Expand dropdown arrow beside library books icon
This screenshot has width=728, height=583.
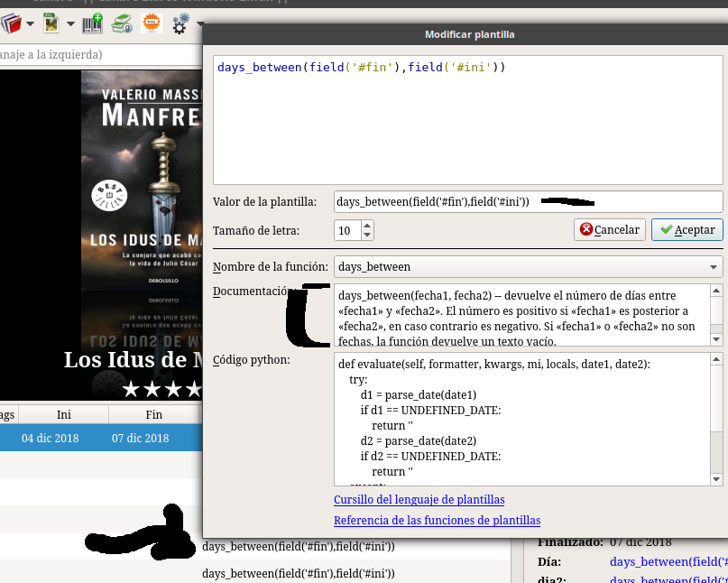click(30, 23)
